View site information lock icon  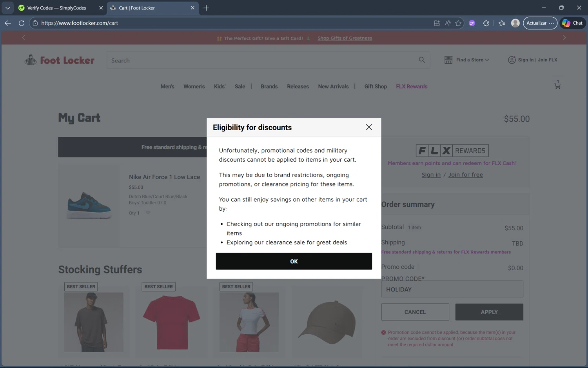click(x=35, y=23)
